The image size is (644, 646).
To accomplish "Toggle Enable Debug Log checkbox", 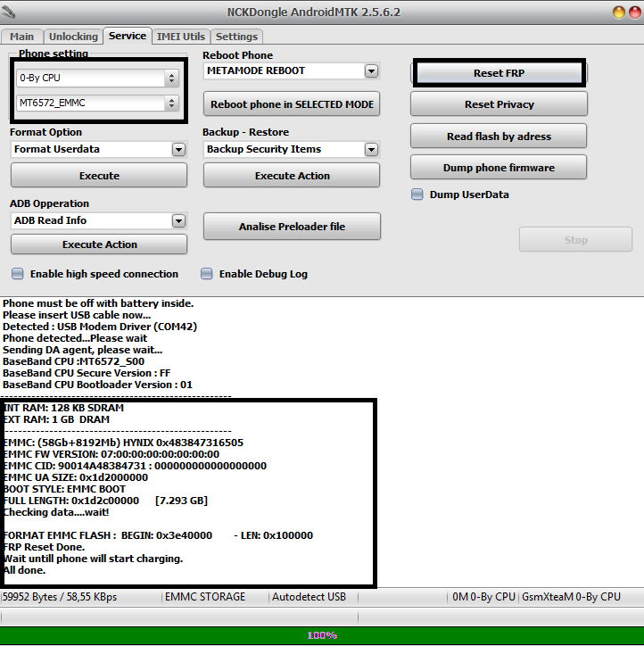I will pos(207,274).
